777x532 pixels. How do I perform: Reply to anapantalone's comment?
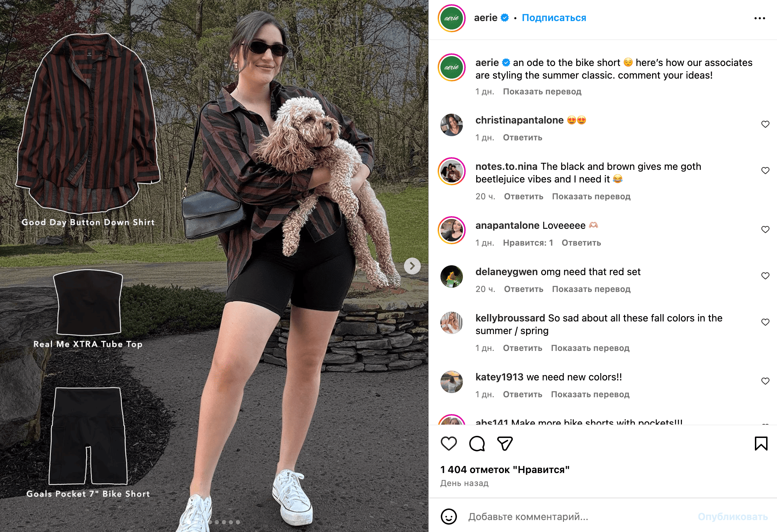581,243
